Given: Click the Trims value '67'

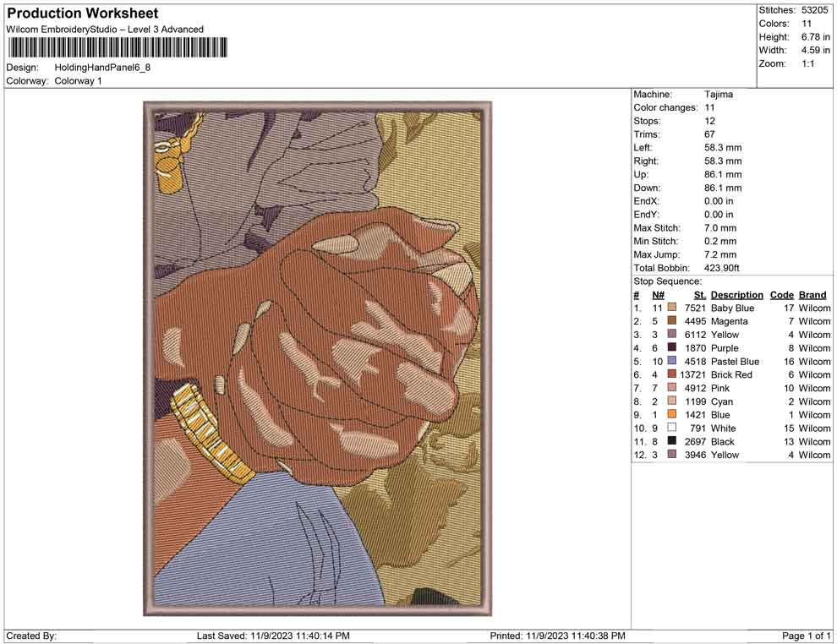Looking at the screenshot, I should [x=709, y=134].
